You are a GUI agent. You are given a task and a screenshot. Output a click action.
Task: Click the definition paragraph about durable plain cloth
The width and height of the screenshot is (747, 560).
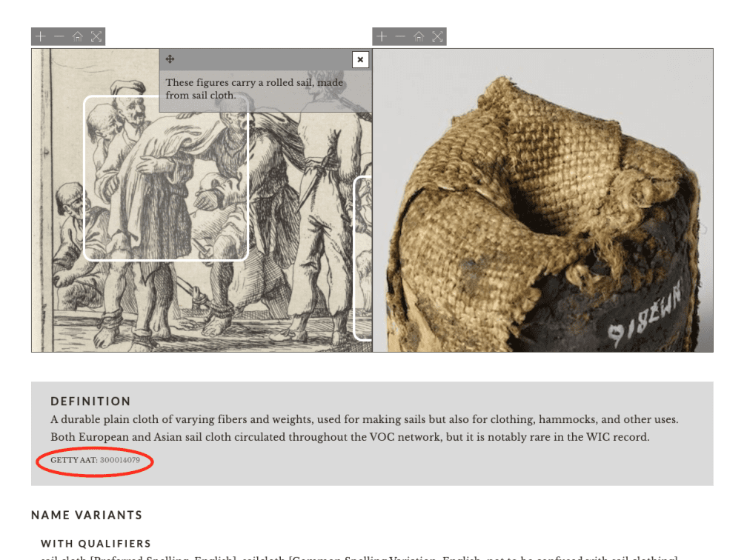pos(365,428)
